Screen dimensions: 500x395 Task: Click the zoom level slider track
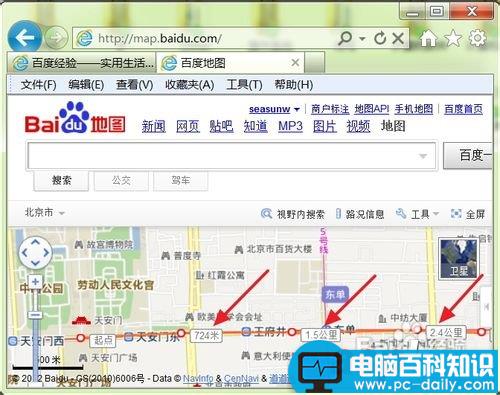tap(35, 337)
